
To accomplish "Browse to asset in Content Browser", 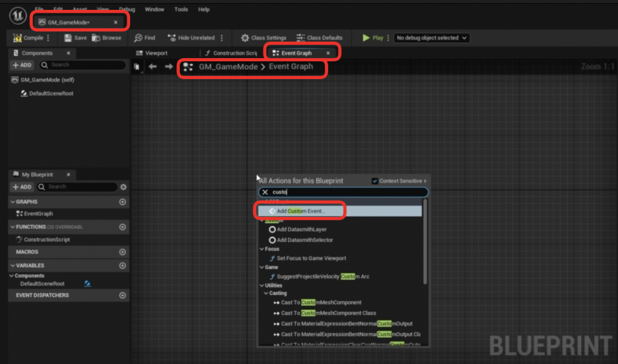I will coord(106,38).
